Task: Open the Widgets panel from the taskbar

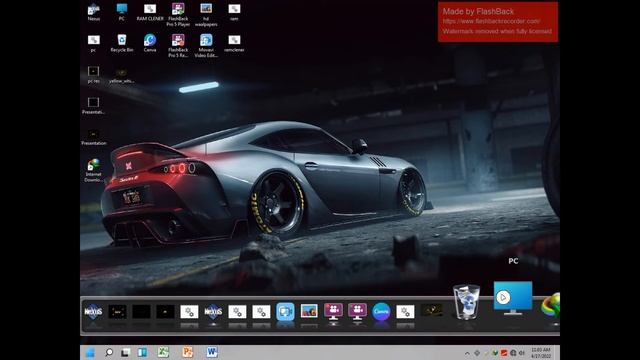Action: (142, 352)
